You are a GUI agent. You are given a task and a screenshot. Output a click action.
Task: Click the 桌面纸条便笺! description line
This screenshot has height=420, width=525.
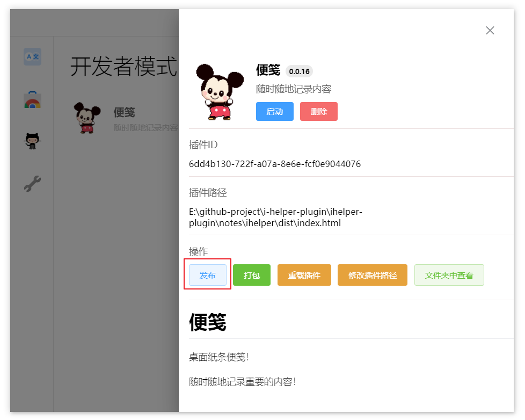tap(219, 357)
